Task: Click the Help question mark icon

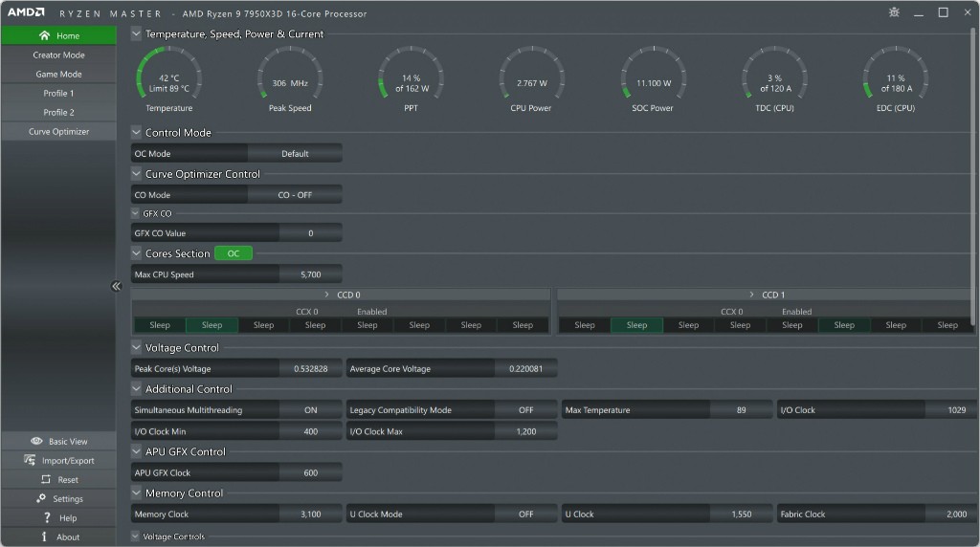Action: click(x=45, y=517)
